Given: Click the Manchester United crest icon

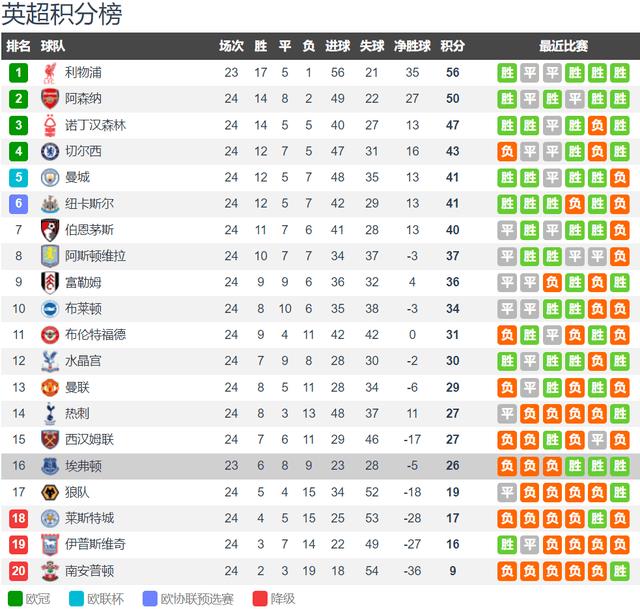Looking at the screenshot, I should pos(50,387).
